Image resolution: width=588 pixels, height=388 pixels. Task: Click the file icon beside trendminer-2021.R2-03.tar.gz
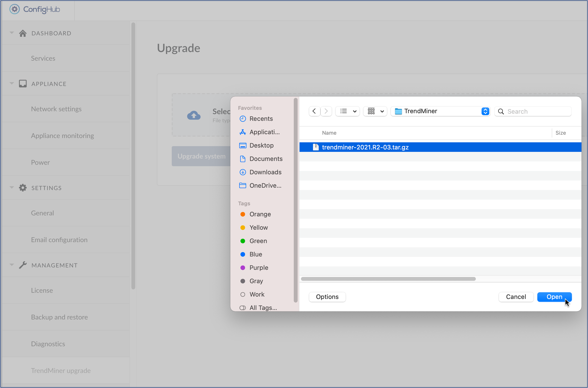[316, 147]
